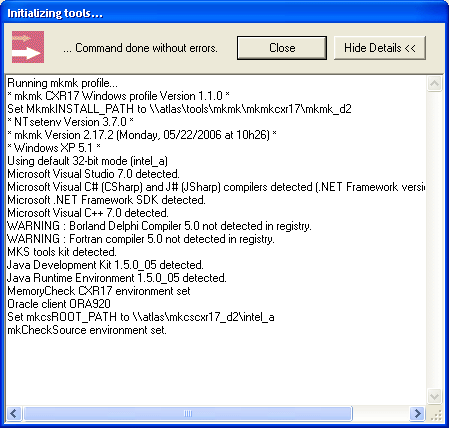
Task: Click the 'Command done without errors' status text
Action: pyautogui.click(x=140, y=48)
